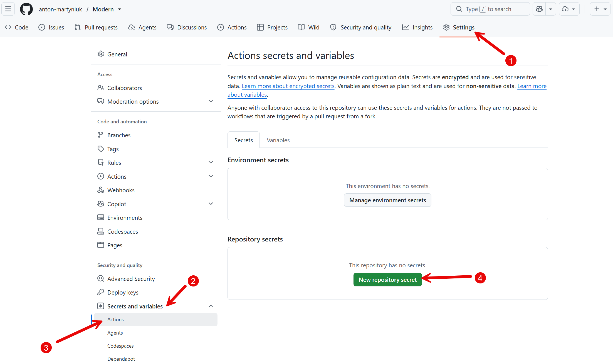Select Actions under Secrets and variables
Screen dimensions: 613x364
point(156,319)
